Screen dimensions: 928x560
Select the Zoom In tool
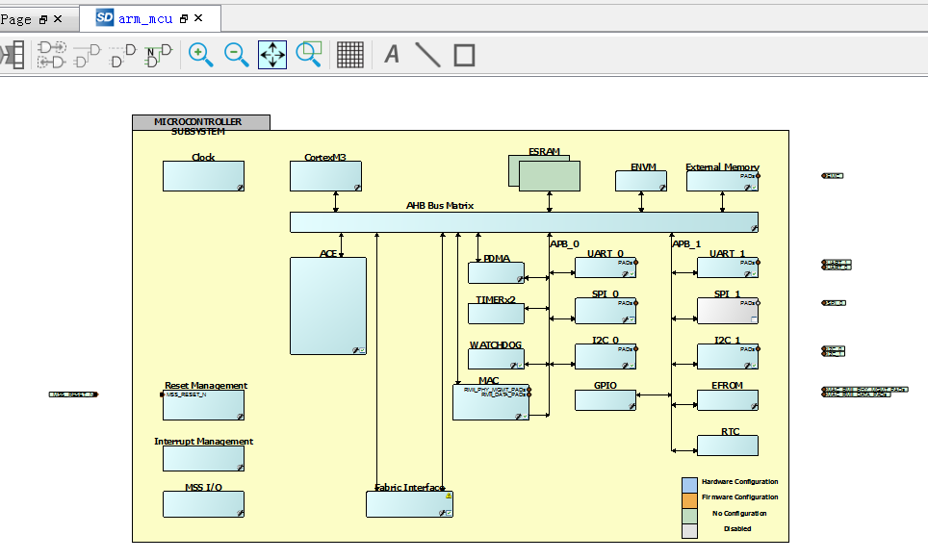(201, 54)
